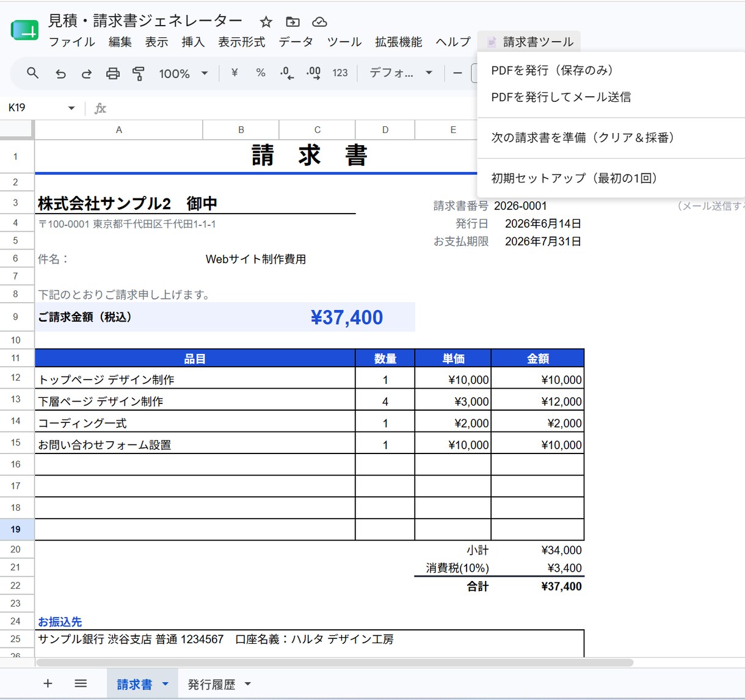Image resolution: width=745 pixels, height=700 pixels.
Task: Open 発行履歴 sheet tab arrow menu
Action: pyautogui.click(x=248, y=684)
